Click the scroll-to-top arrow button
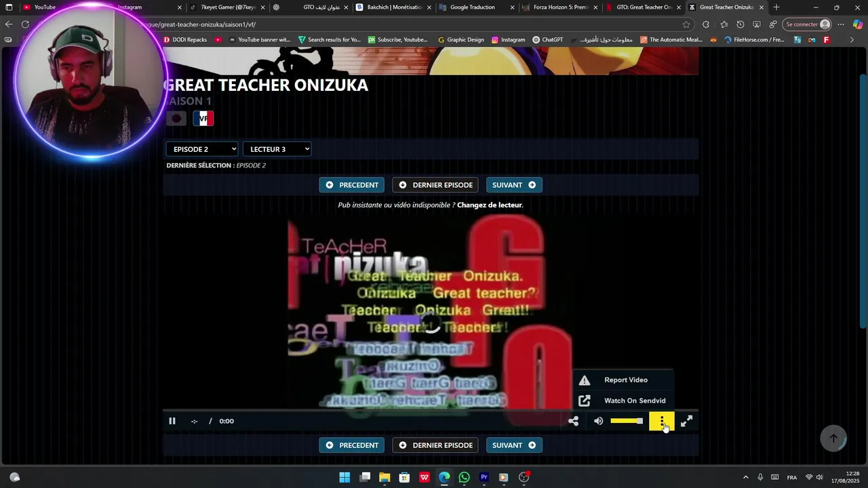The height and width of the screenshot is (488, 868). [833, 438]
